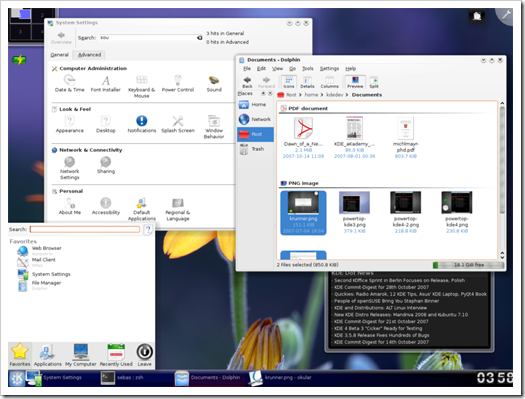525x399 pixels.
Task: Open Appearance settings
Action: tap(70, 124)
